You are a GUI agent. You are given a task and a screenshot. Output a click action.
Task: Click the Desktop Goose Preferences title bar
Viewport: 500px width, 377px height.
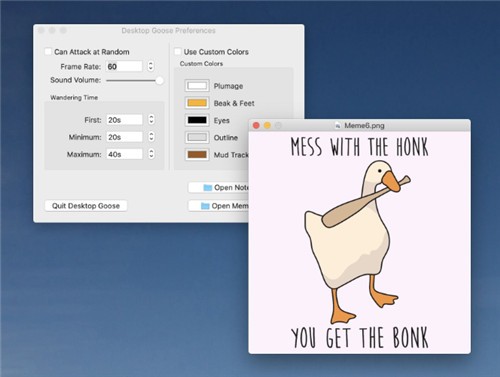(169, 31)
